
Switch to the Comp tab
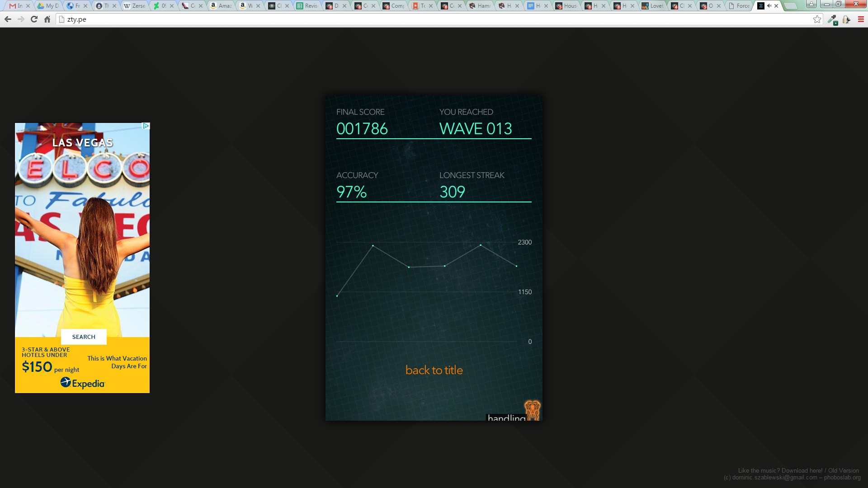click(x=394, y=6)
